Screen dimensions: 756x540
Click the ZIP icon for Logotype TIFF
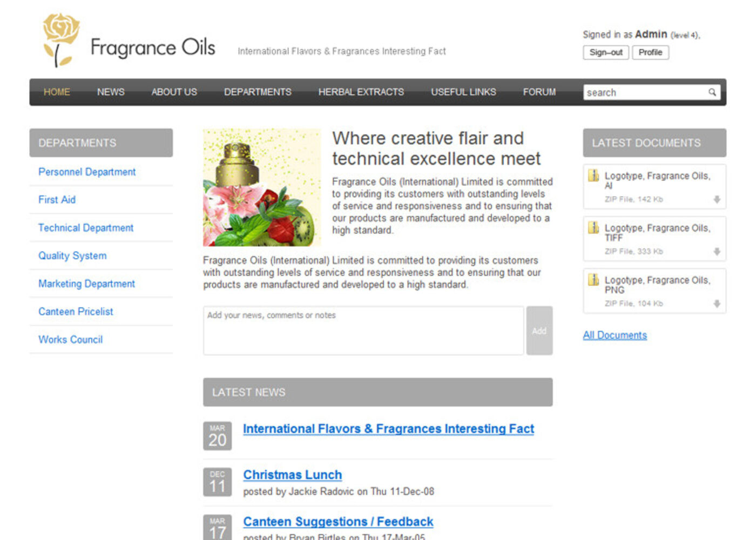(x=593, y=227)
